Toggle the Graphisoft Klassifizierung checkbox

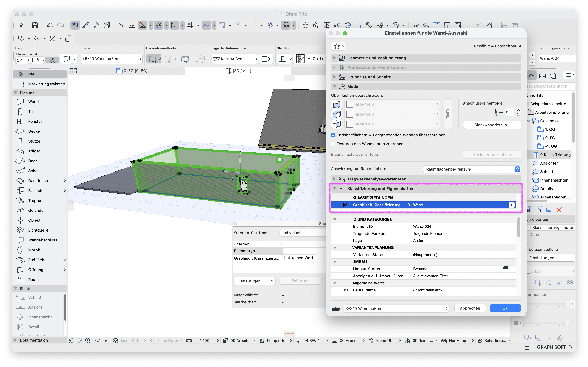pos(345,205)
